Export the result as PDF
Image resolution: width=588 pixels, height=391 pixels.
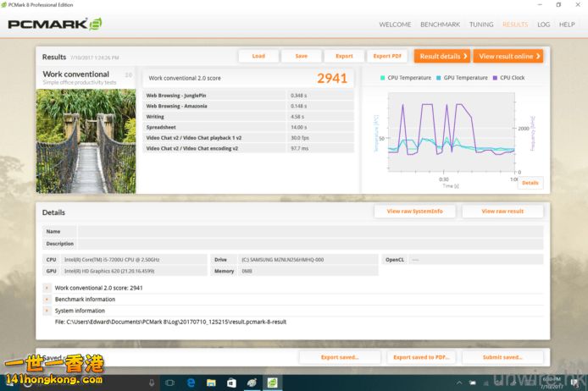[387, 56]
